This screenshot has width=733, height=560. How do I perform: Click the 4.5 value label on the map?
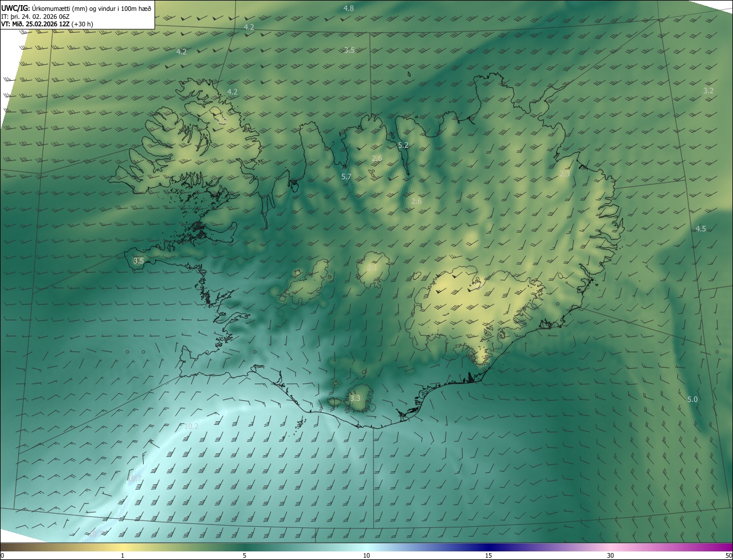pyautogui.click(x=700, y=228)
